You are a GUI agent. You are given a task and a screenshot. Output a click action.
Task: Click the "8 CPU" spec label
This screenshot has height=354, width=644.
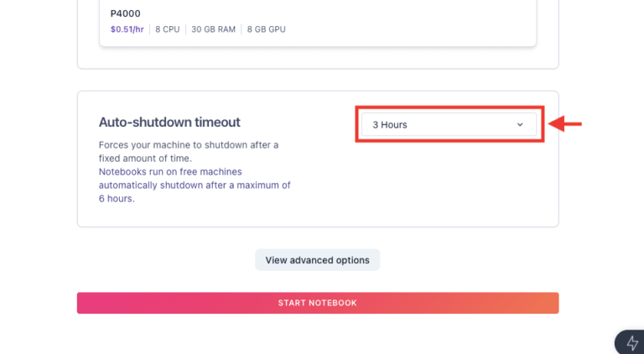(170, 29)
